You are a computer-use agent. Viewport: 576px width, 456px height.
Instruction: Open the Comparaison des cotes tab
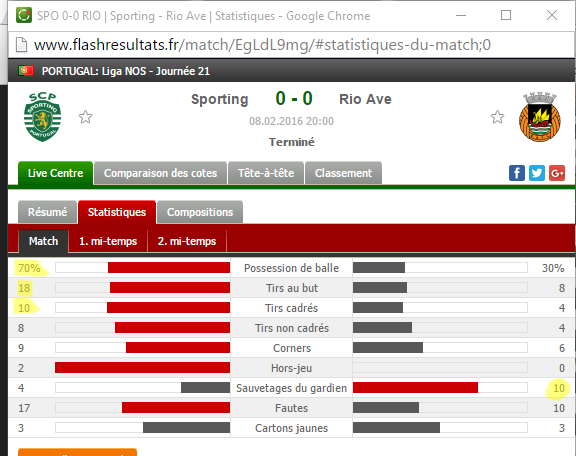point(161,173)
